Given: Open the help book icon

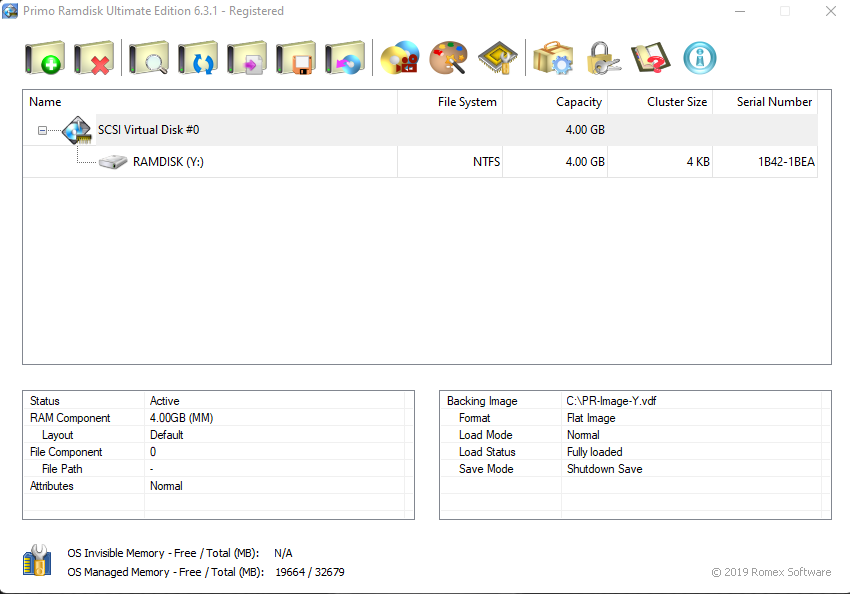Looking at the screenshot, I should tap(650, 58).
